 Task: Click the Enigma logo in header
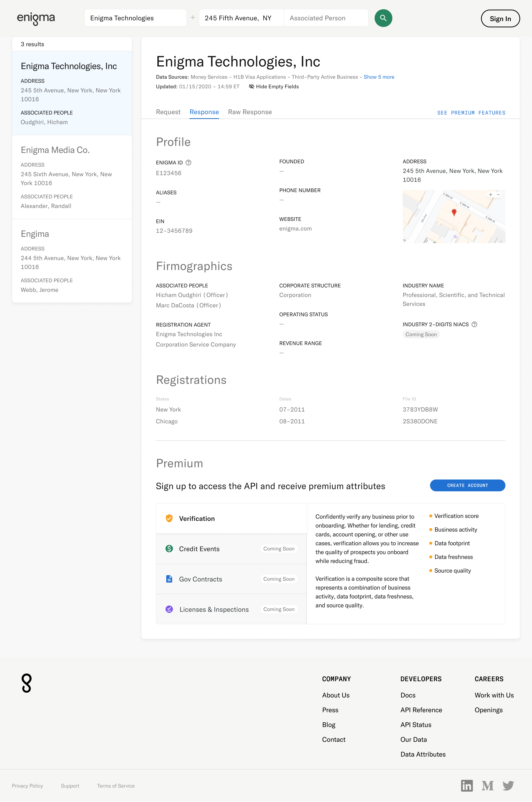pos(36,19)
